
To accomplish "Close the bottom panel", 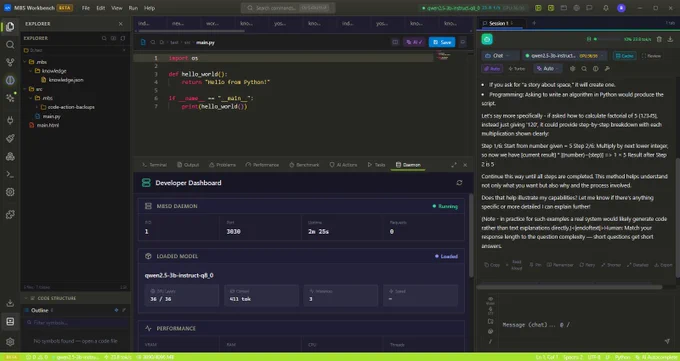I will [465, 165].
